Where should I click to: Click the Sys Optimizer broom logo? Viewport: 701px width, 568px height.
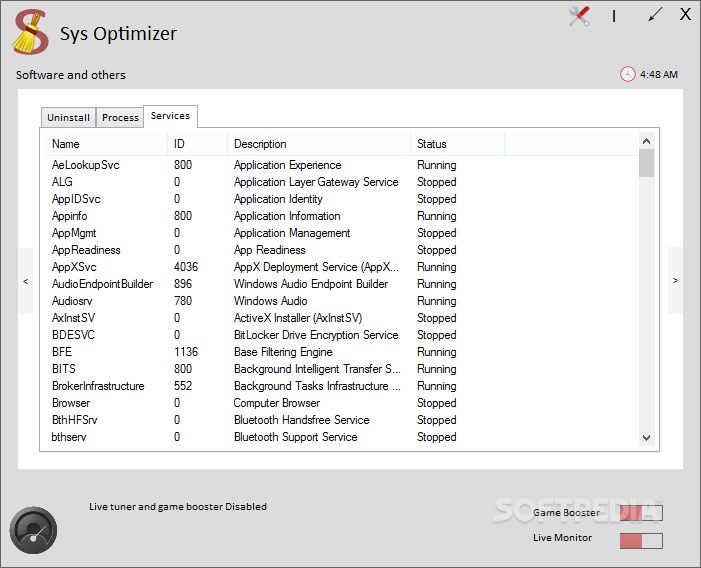click(30, 33)
